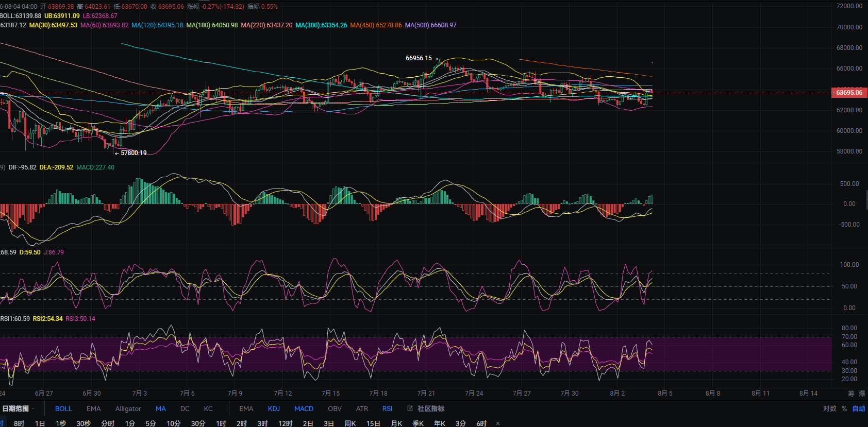Enable the Alligator overlay indicator
This screenshot has width=868, height=427.
coord(128,408)
